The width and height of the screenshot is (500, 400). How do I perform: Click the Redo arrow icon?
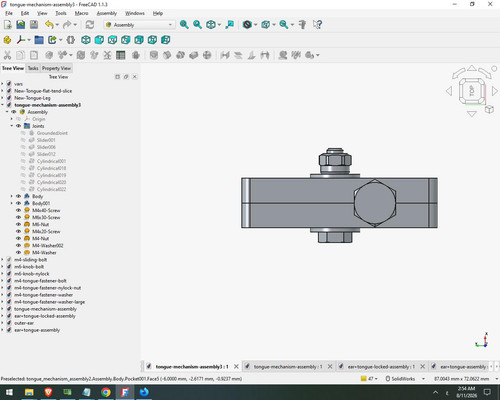[x=67, y=25]
